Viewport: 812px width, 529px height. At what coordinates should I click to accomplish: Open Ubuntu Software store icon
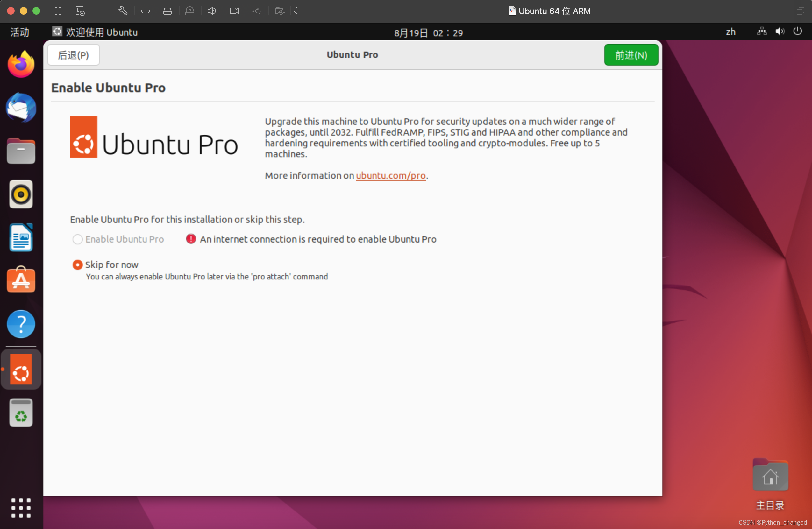(21, 280)
